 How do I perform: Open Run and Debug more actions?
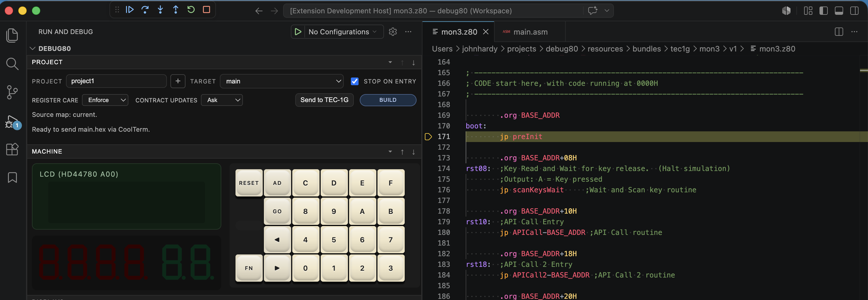point(408,32)
